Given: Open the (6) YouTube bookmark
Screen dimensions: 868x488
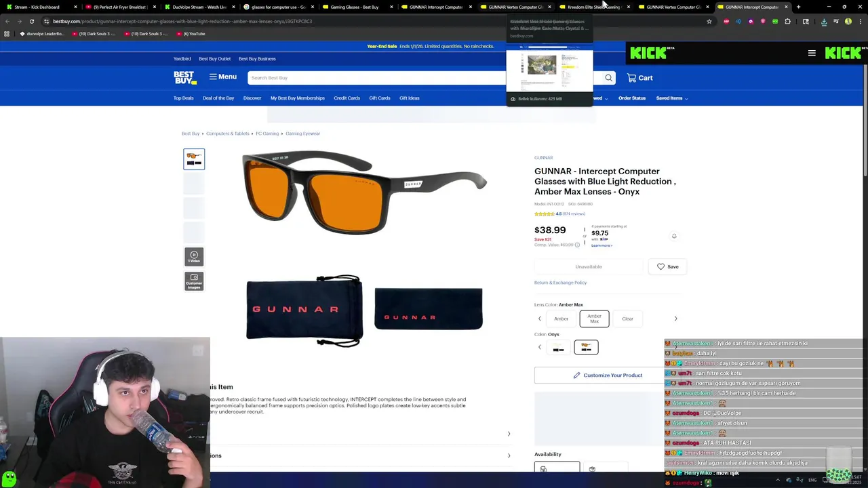Looking at the screenshot, I should click(x=191, y=34).
